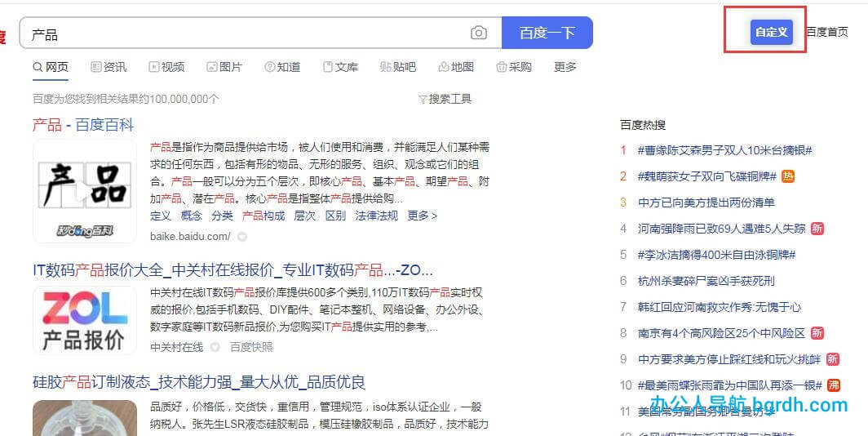868x436 pixels.
Task: Click the blue 自定义 button
Action: coord(771,32)
